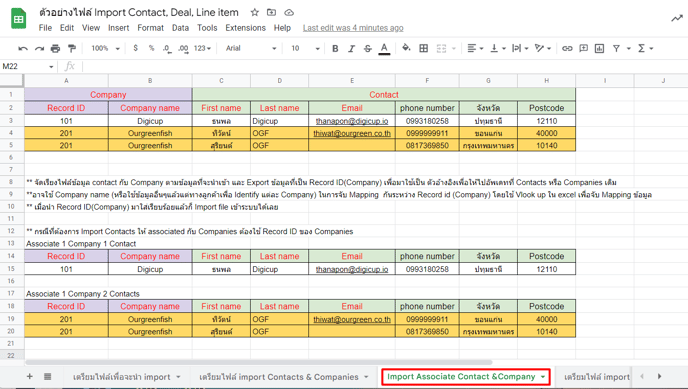Click the activity trend icon at top right
688x389 pixels.
pyautogui.click(x=677, y=18)
